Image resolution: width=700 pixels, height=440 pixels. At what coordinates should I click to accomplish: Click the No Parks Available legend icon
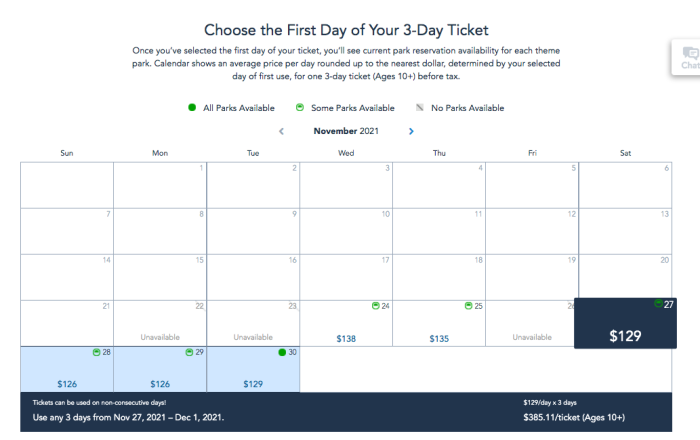(421, 108)
